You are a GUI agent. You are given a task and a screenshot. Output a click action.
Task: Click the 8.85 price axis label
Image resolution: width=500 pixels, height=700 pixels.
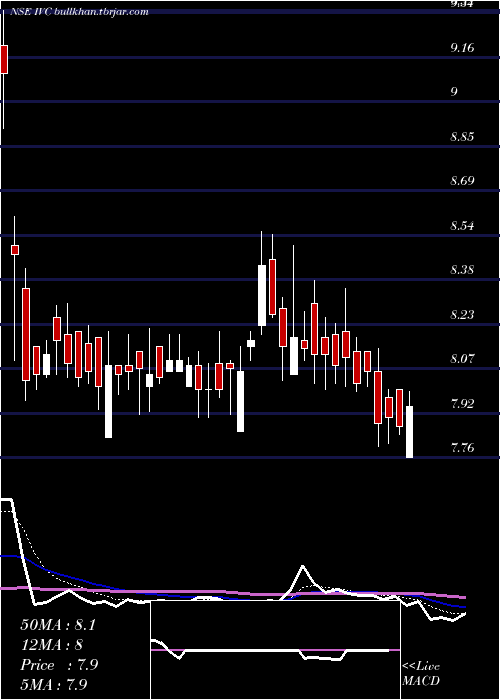point(462,137)
